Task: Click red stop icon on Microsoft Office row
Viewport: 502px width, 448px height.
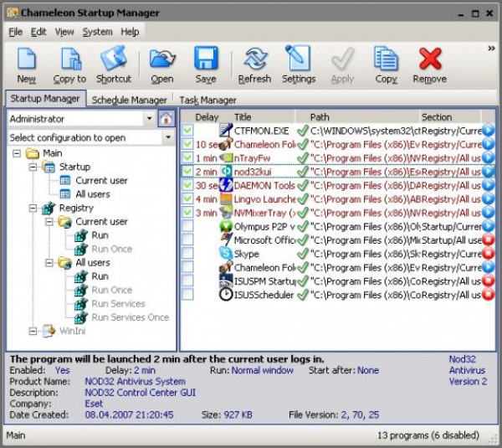Action: [488, 239]
